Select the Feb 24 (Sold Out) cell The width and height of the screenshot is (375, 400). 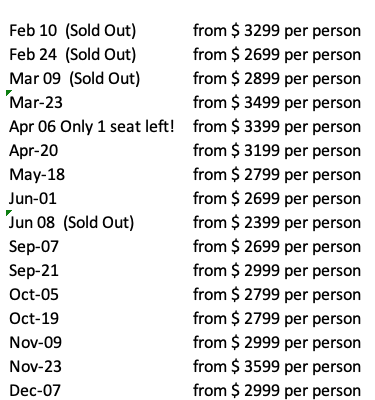coord(73,55)
